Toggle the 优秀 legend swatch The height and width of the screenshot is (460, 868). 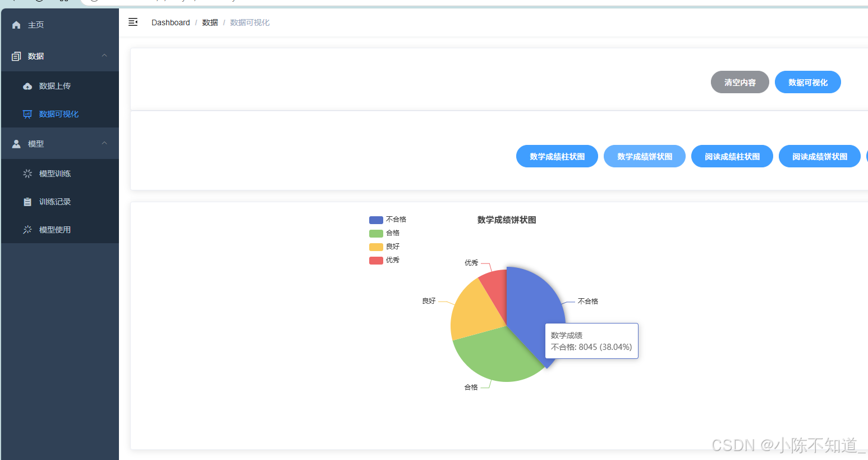tap(376, 261)
